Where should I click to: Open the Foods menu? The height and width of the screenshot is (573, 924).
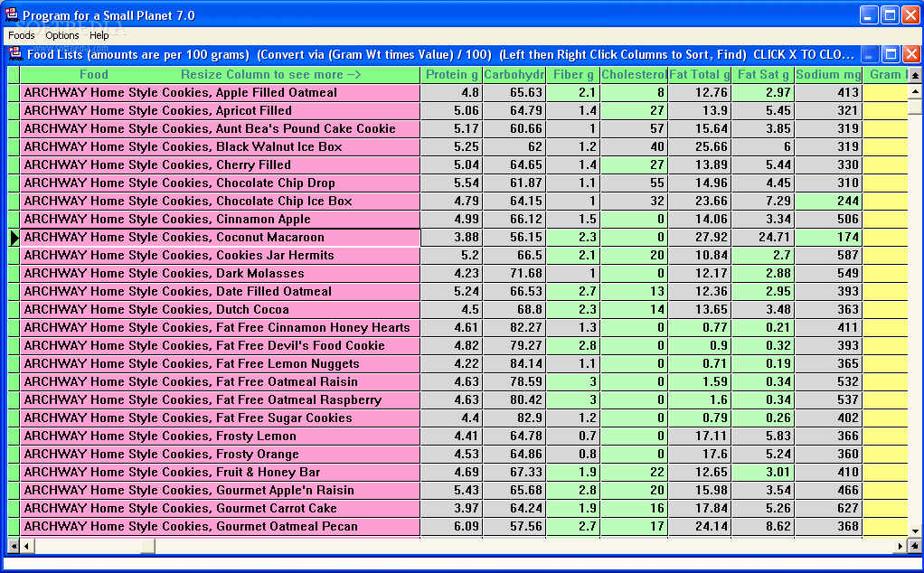(x=21, y=35)
